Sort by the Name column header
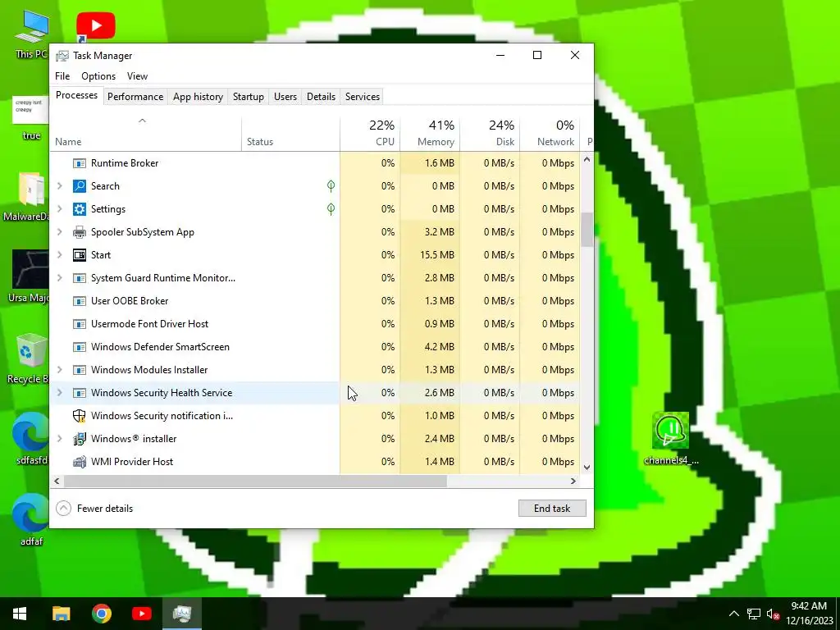This screenshot has height=630, width=840. (145, 134)
